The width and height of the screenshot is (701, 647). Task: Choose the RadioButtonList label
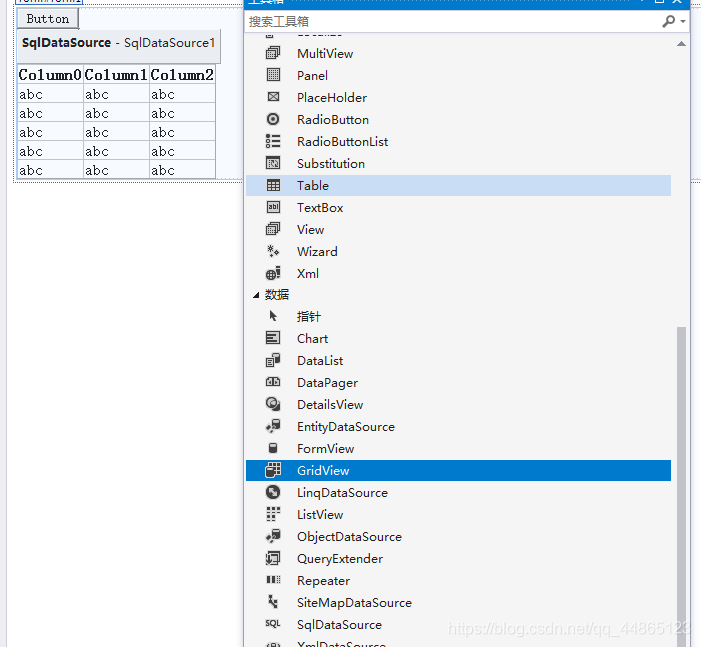tap(342, 142)
